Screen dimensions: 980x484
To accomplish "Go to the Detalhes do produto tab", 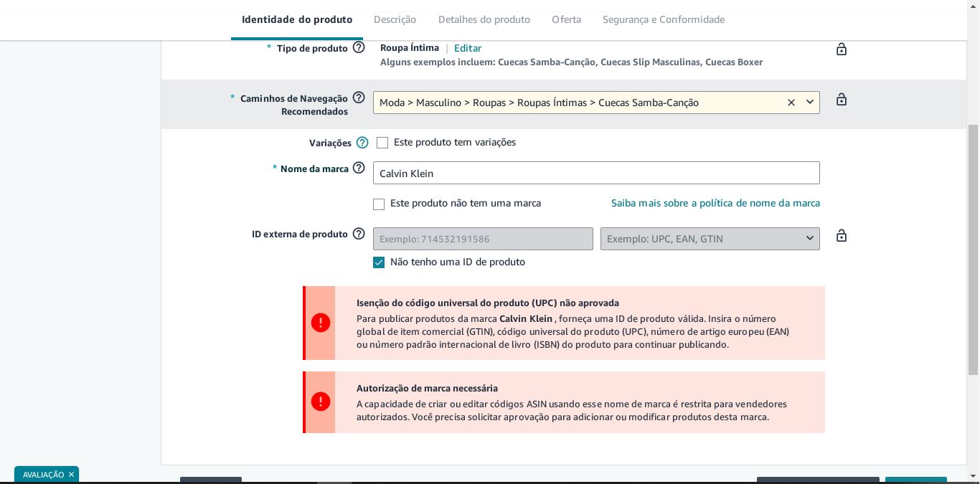I will coord(484,19).
